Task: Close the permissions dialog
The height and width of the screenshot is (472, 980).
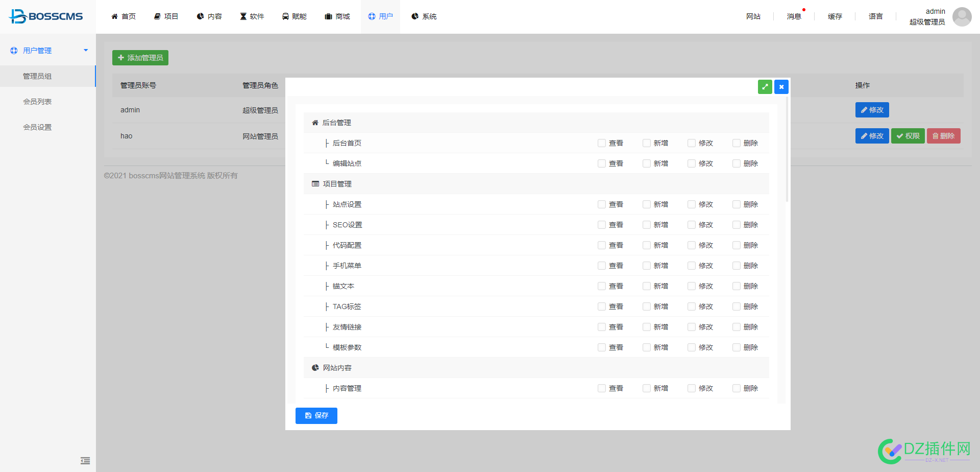Action: point(781,87)
